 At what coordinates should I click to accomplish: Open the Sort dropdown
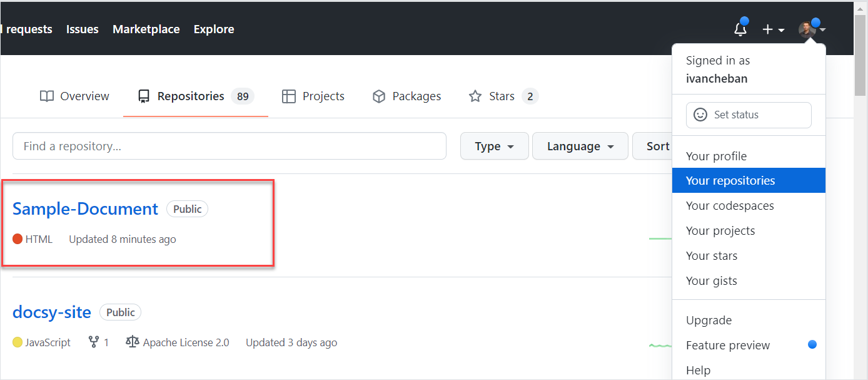pos(658,146)
